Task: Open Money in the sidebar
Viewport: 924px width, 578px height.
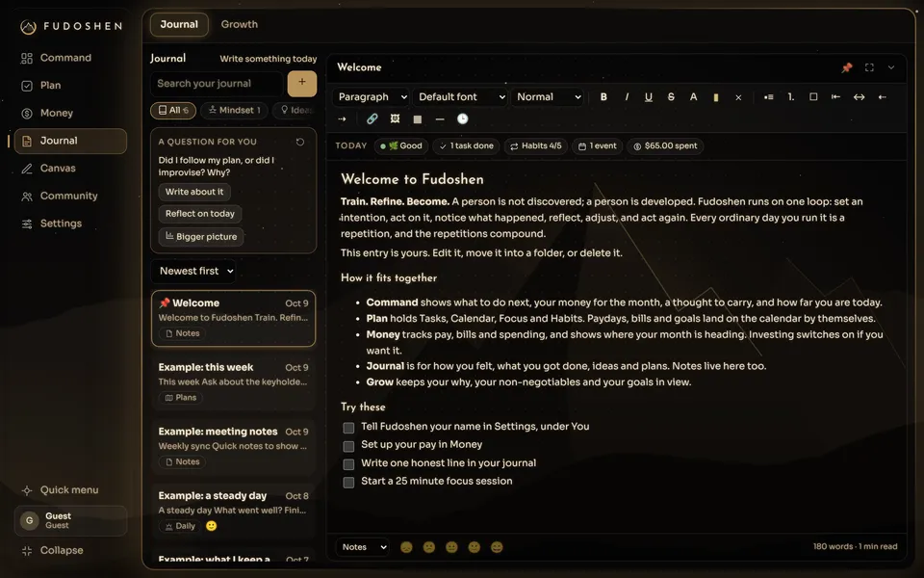Action: pyautogui.click(x=70, y=114)
